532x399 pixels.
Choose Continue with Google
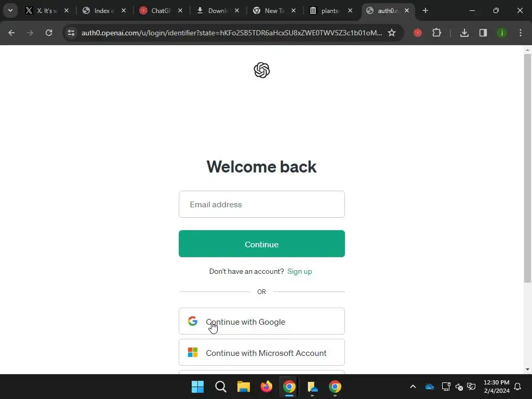[262, 321]
